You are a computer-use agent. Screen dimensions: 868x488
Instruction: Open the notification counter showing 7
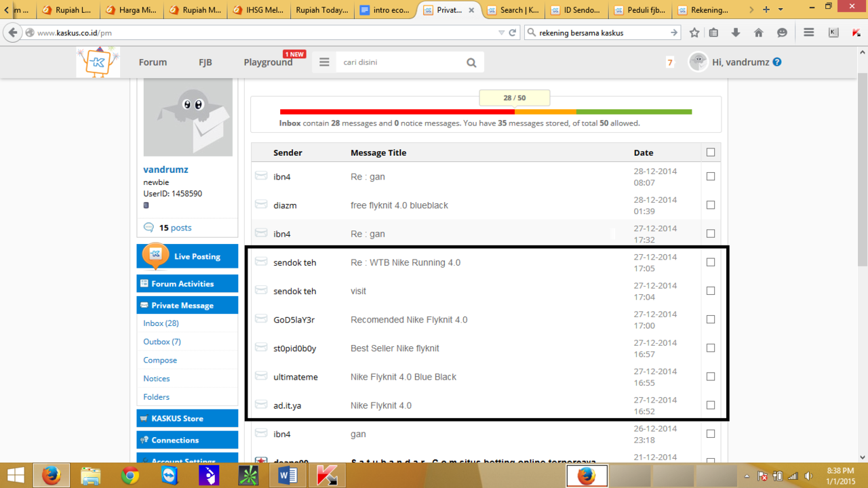point(670,62)
